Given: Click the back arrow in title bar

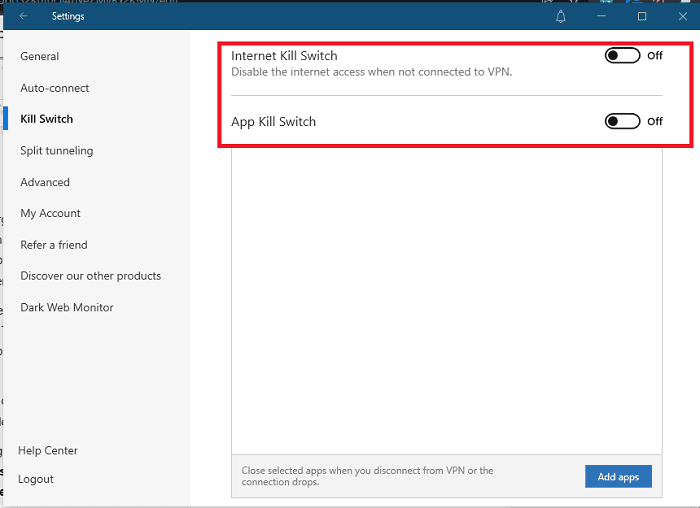Looking at the screenshot, I should [24, 16].
